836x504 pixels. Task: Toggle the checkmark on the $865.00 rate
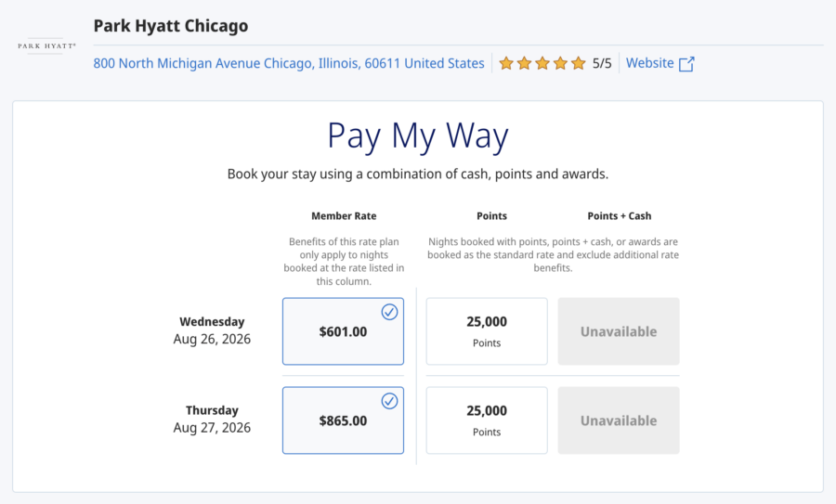click(x=390, y=401)
